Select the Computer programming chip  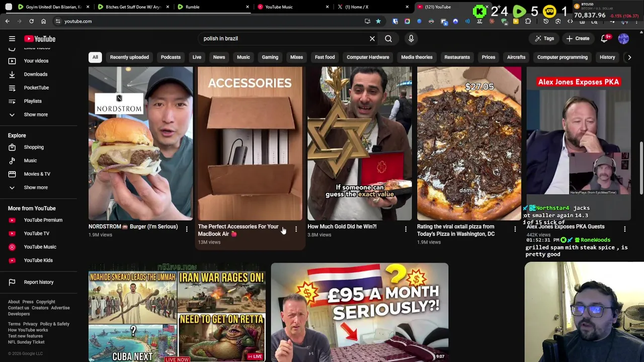coord(562,57)
